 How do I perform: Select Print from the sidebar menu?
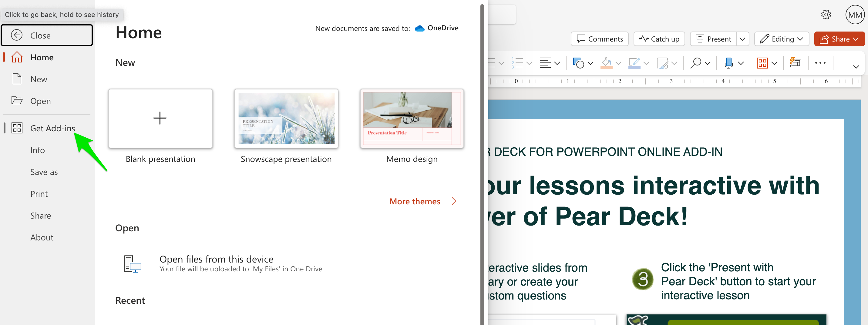click(39, 193)
